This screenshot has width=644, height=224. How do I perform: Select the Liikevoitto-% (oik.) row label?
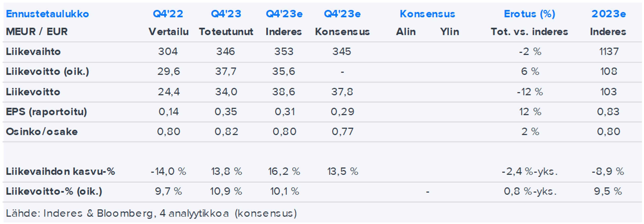[x=54, y=191]
